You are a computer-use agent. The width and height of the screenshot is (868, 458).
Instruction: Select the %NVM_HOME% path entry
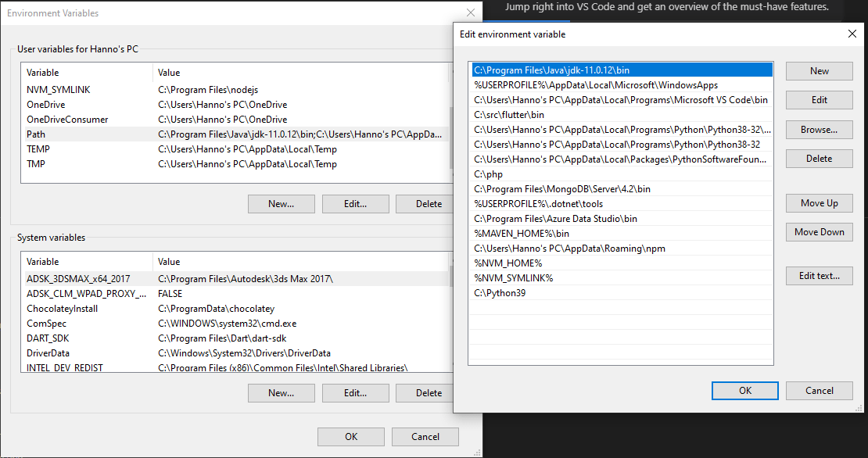(547, 263)
